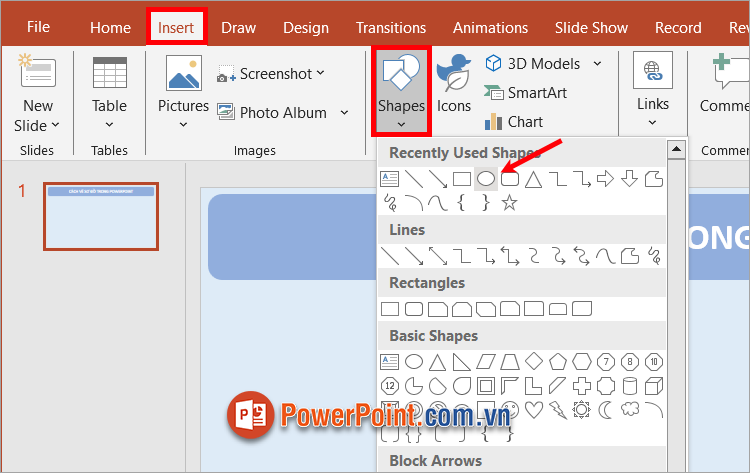
Task: Switch to the Animations tab
Action: (x=490, y=28)
